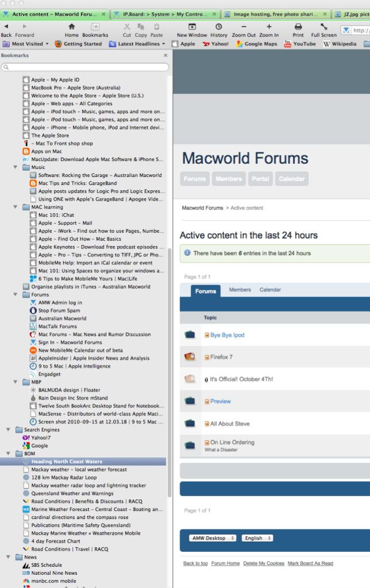Viewport: 370px width, 588px height.
Task: Click the Members navigation button
Action: click(228, 179)
